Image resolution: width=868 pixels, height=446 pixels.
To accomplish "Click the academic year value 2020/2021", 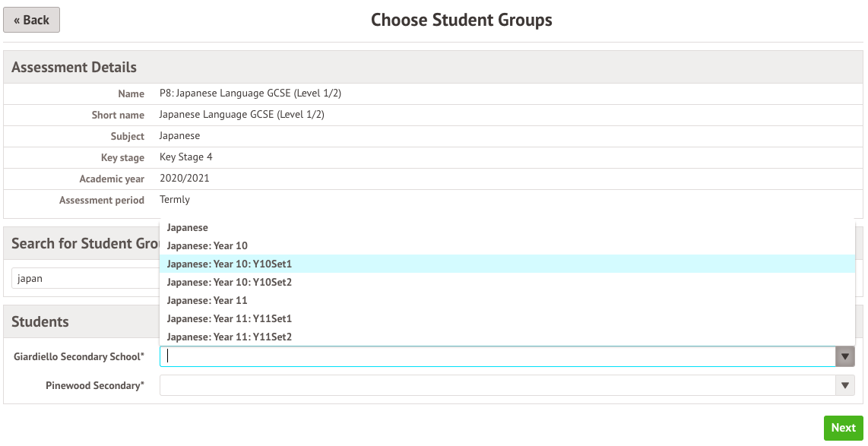I will coord(184,179).
